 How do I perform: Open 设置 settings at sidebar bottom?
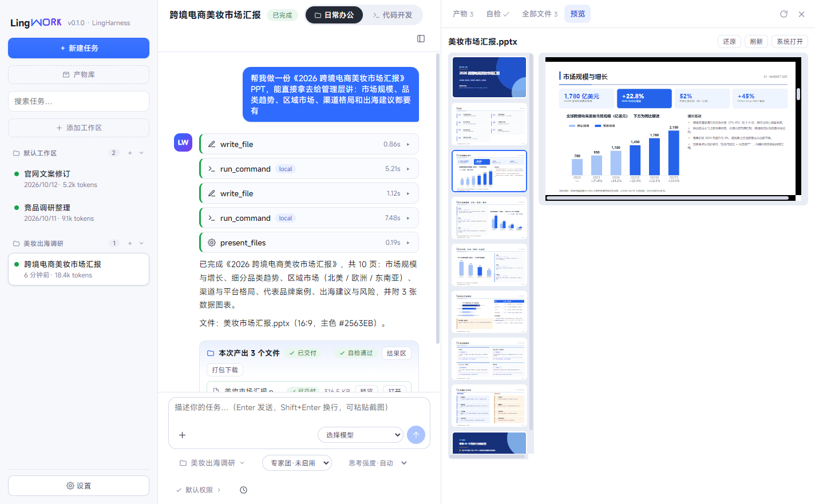click(78, 486)
